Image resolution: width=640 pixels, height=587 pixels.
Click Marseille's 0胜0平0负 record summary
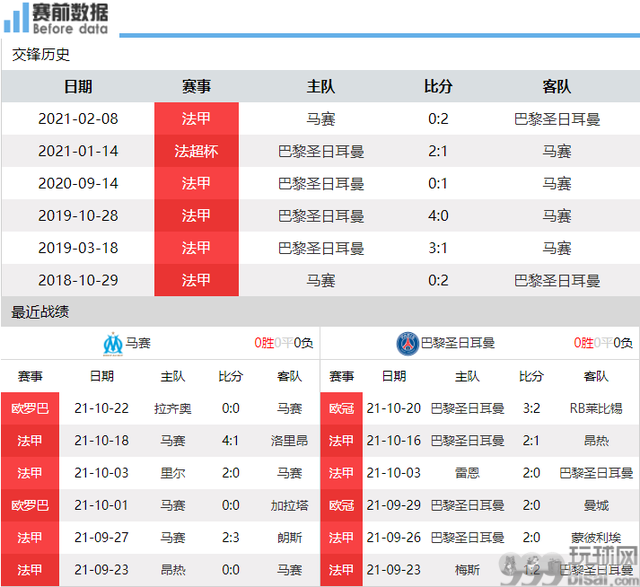point(284,343)
